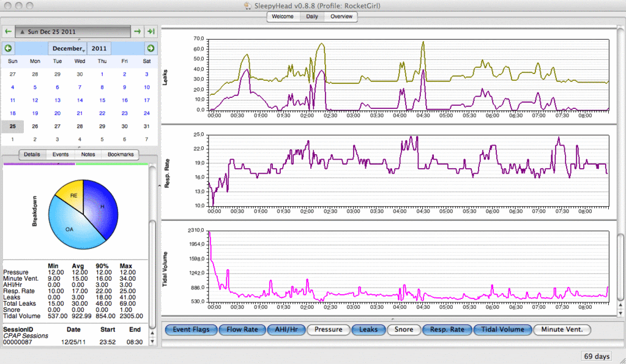This screenshot has height=364, width=626.
Task: Enable the Pressure graph
Action: click(328, 330)
